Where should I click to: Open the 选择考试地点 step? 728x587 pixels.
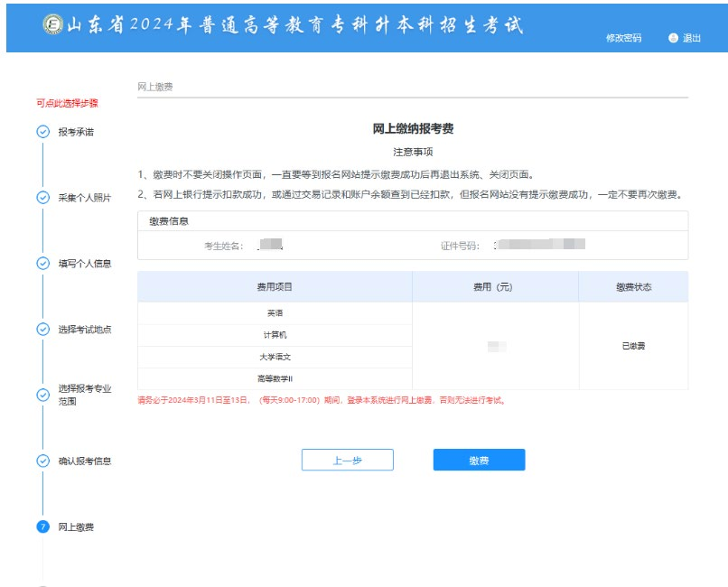[84, 330]
